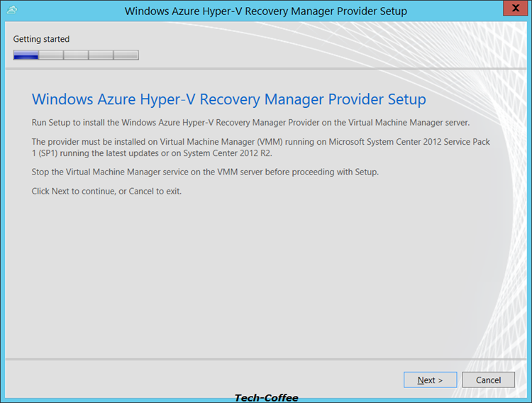Click the 'The provider must be installed' paragraph
The image size is (532, 403).
click(260, 148)
